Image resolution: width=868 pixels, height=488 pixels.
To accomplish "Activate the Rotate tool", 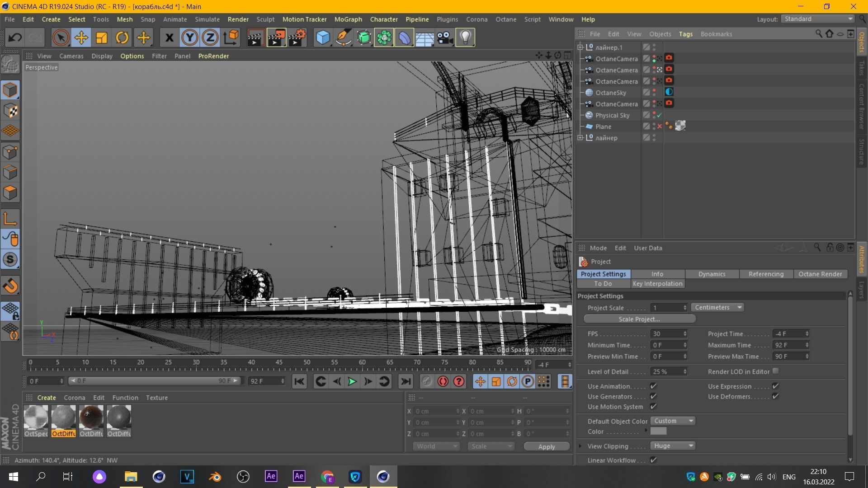I will (122, 38).
